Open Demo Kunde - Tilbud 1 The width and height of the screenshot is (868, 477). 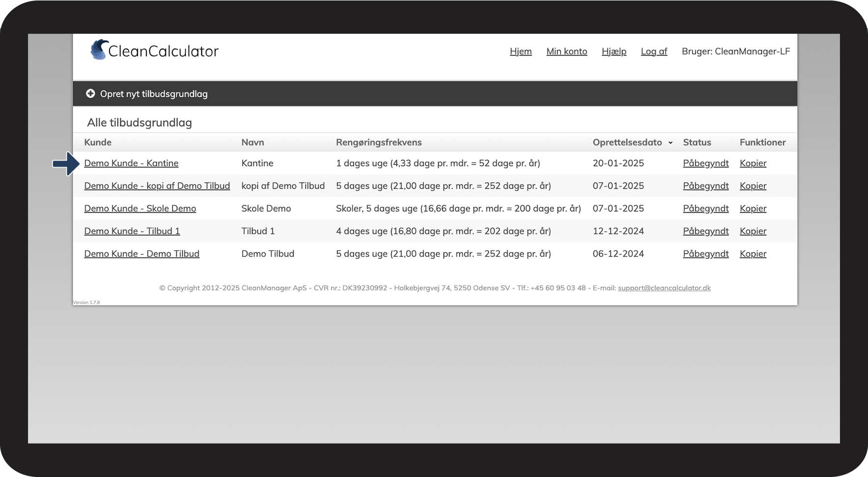pos(132,231)
